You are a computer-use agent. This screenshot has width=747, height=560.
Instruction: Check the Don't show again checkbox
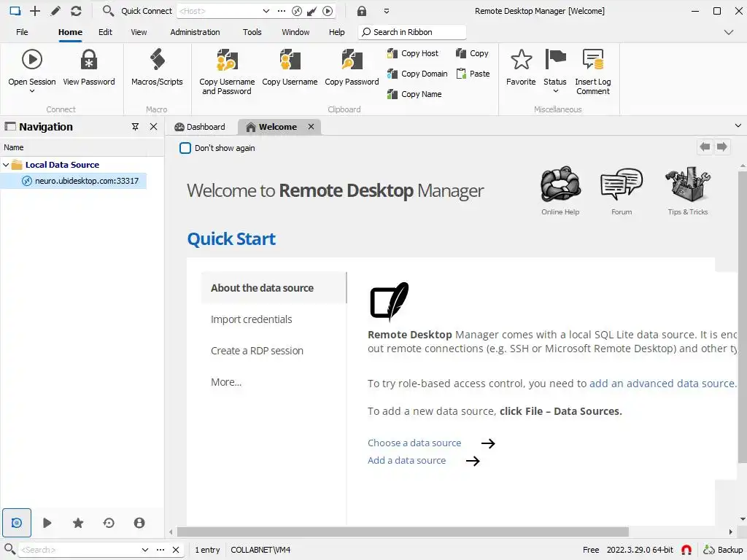(185, 148)
